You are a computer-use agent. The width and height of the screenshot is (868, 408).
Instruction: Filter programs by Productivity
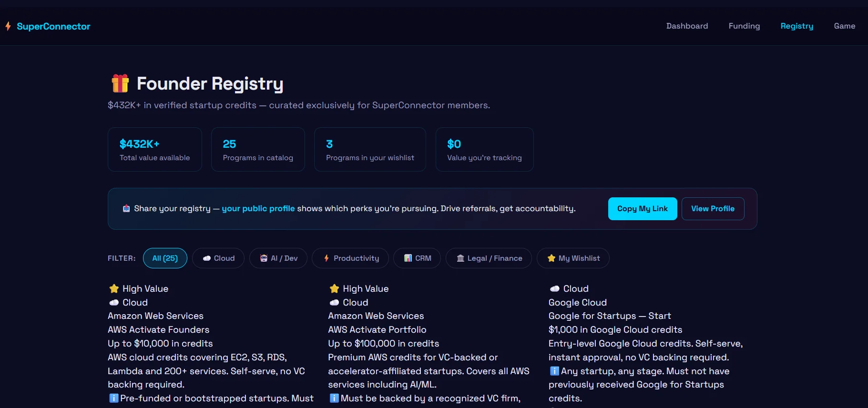click(x=350, y=258)
